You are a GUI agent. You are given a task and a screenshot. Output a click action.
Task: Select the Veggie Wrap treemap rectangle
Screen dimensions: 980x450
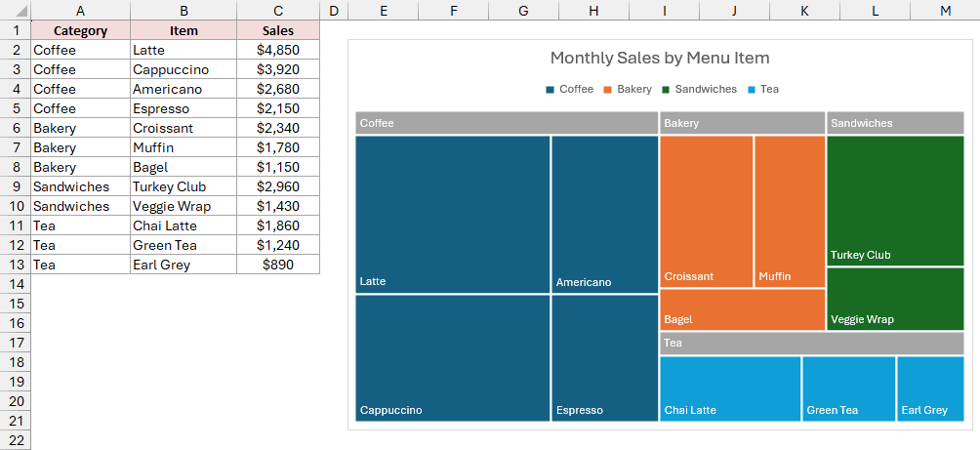(x=896, y=299)
